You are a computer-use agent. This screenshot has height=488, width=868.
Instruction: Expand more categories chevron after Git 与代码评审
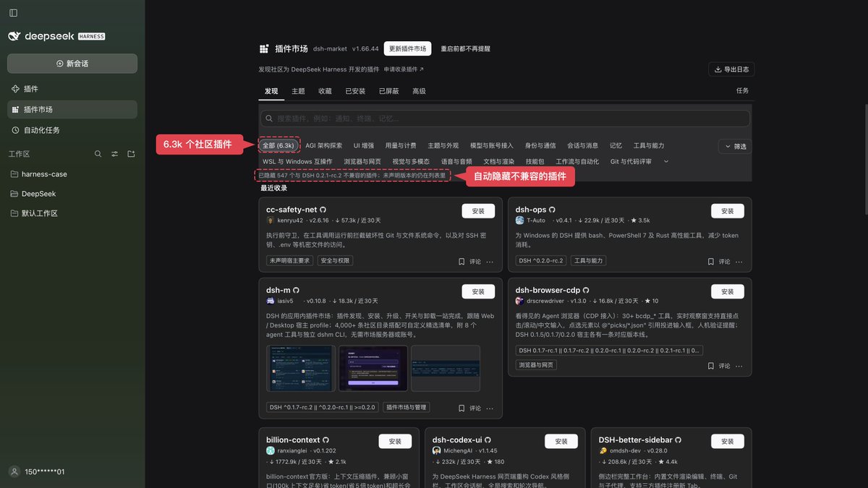(666, 161)
